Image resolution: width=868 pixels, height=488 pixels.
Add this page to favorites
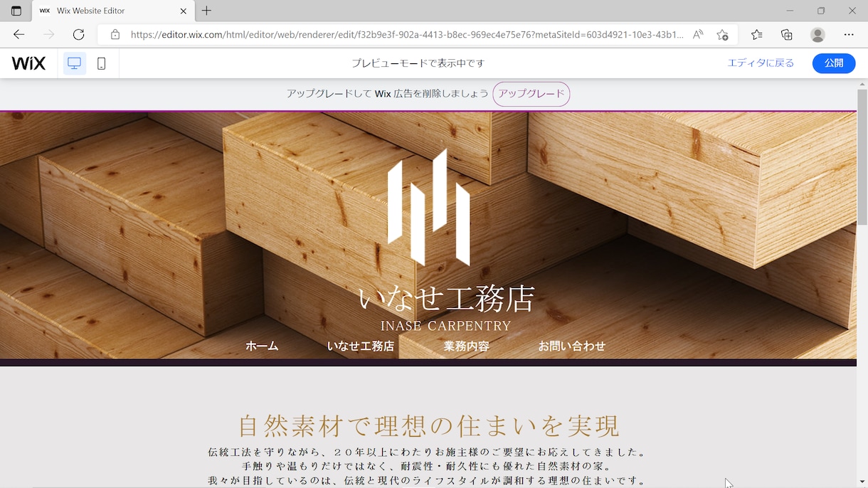point(722,34)
